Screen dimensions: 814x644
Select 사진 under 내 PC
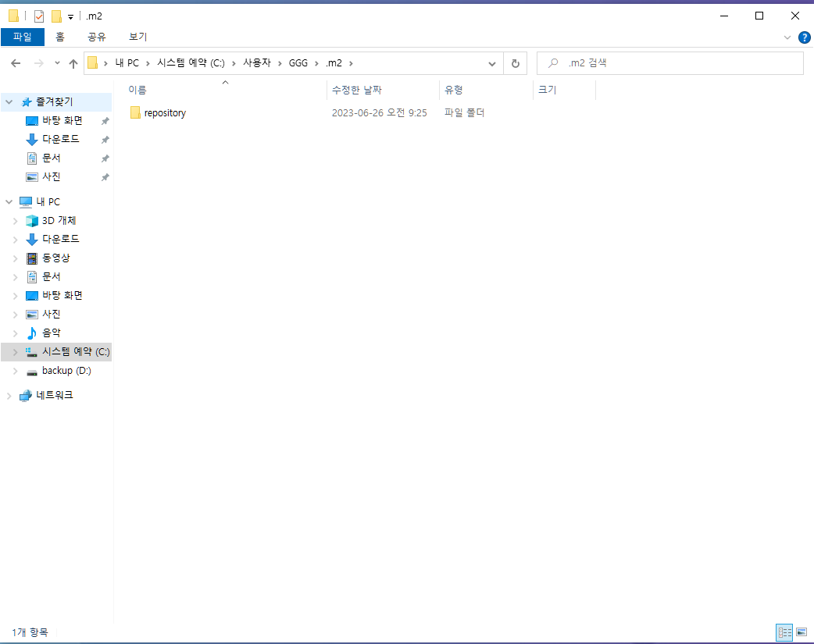coord(51,314)
